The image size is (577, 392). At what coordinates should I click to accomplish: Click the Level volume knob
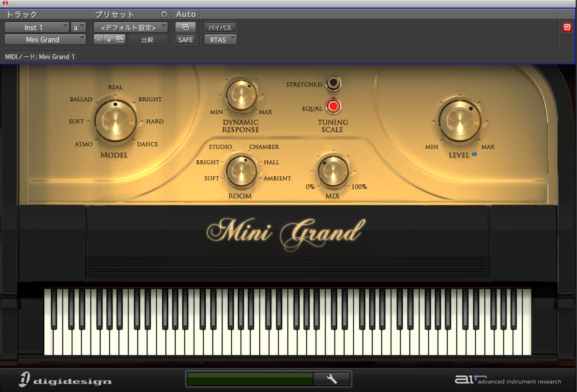pyautogui.click(x=460, y=121)
